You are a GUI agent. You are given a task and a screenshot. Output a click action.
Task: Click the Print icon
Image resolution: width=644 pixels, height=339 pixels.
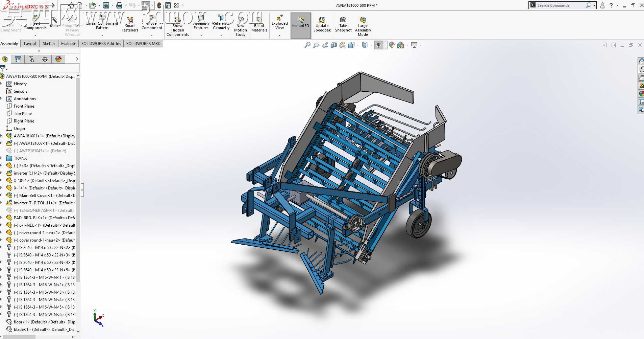click(119, 5)
